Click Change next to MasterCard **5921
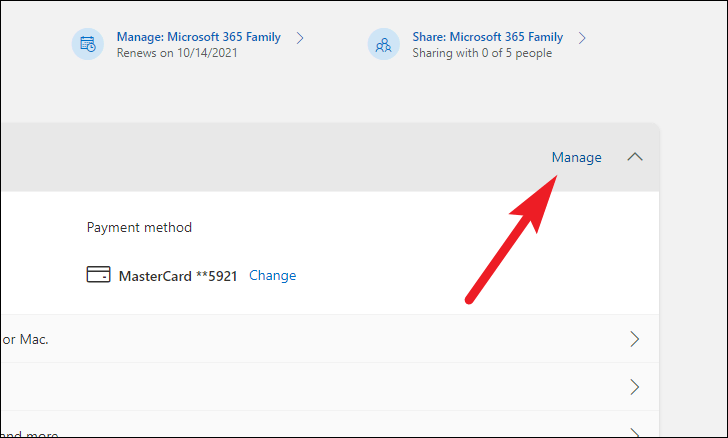 tap(273, 275)
